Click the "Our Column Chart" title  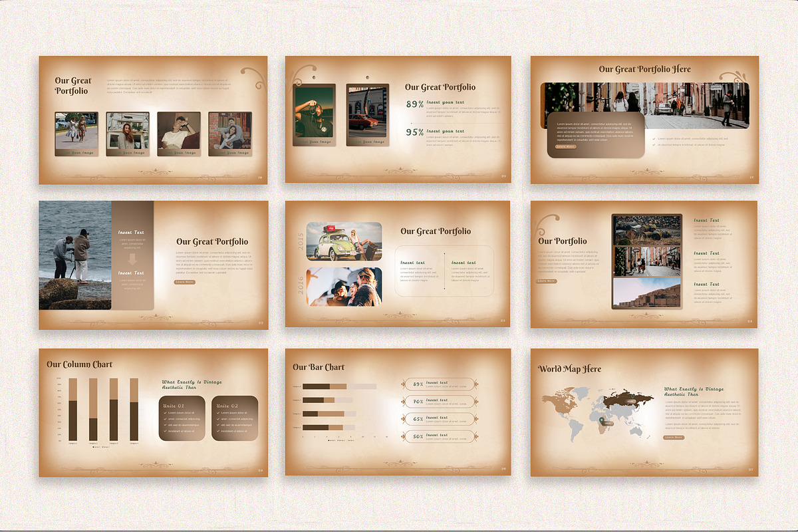(x=80, y=364)
